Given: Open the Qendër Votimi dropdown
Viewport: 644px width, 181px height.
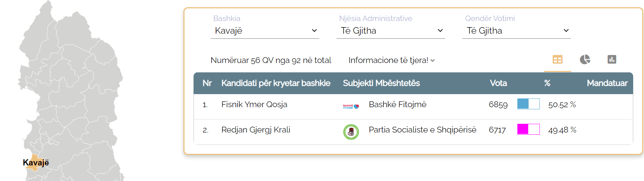Looking at the screenshot, I should coord(517,31).
